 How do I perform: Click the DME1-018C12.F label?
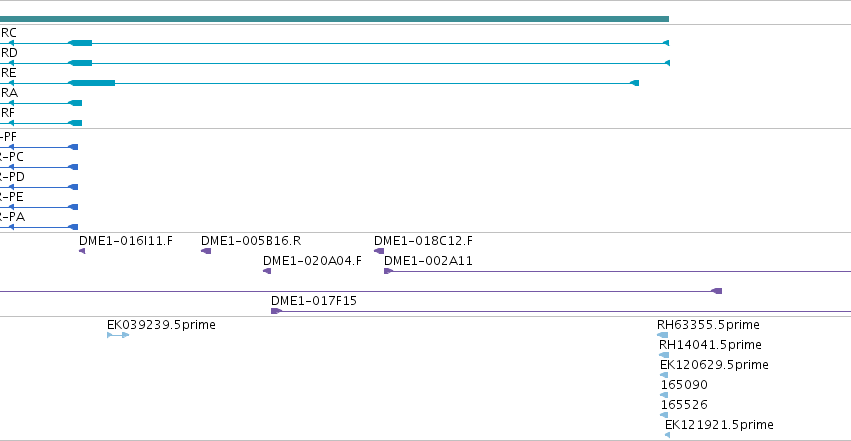pos(423,241)
